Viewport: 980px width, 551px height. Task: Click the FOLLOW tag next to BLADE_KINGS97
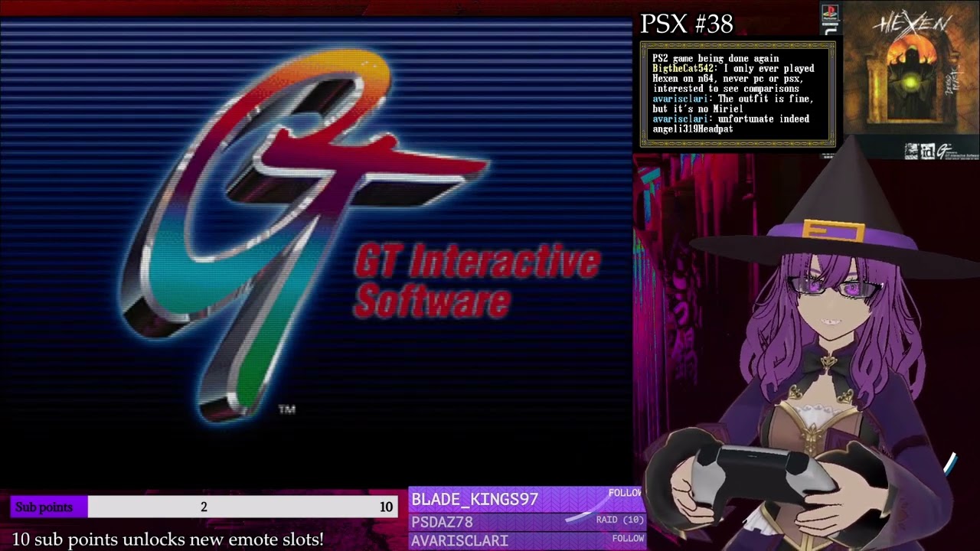625,493
